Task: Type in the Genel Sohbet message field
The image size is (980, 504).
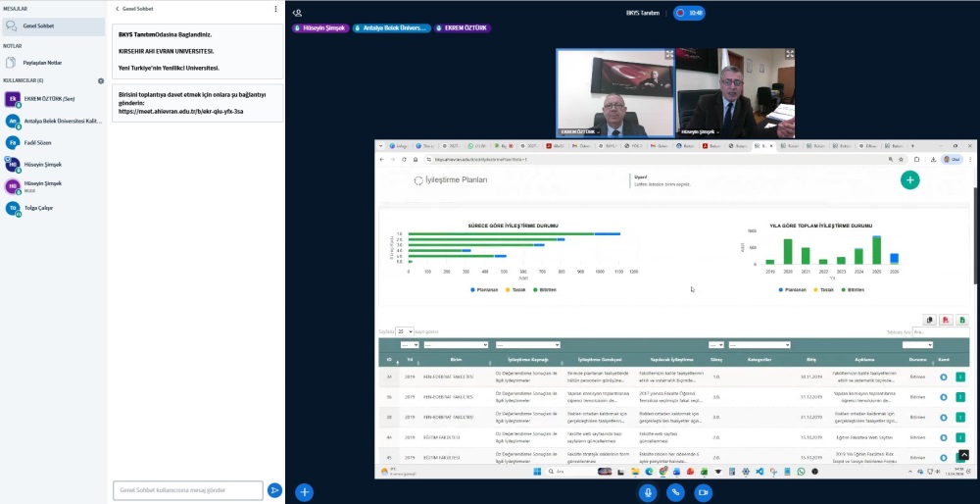Action: coord(188,490)
